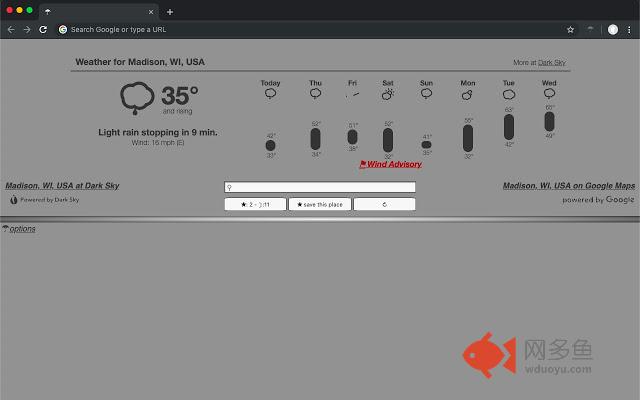Click the location search input field

pyautogui.click(x=320, y=187)
